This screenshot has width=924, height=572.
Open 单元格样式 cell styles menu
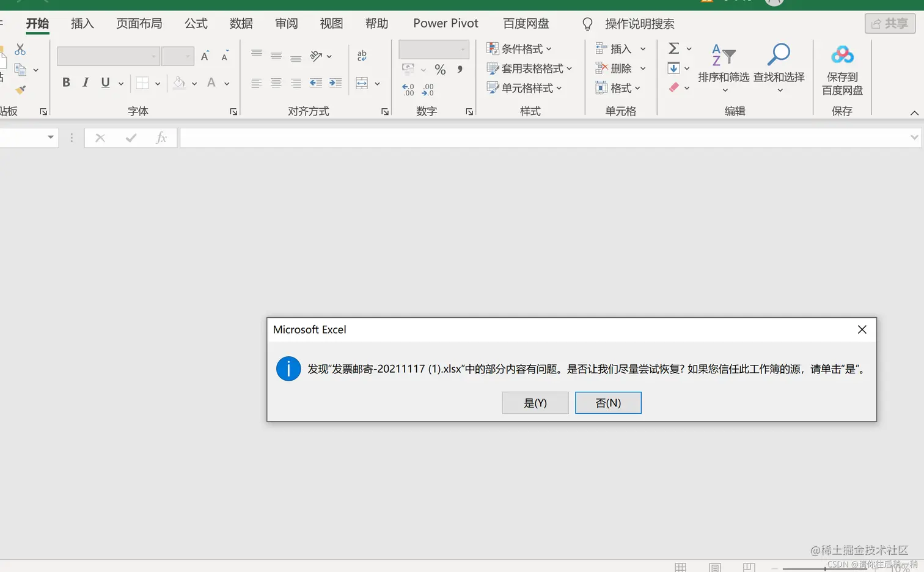[x=524, y=88]
